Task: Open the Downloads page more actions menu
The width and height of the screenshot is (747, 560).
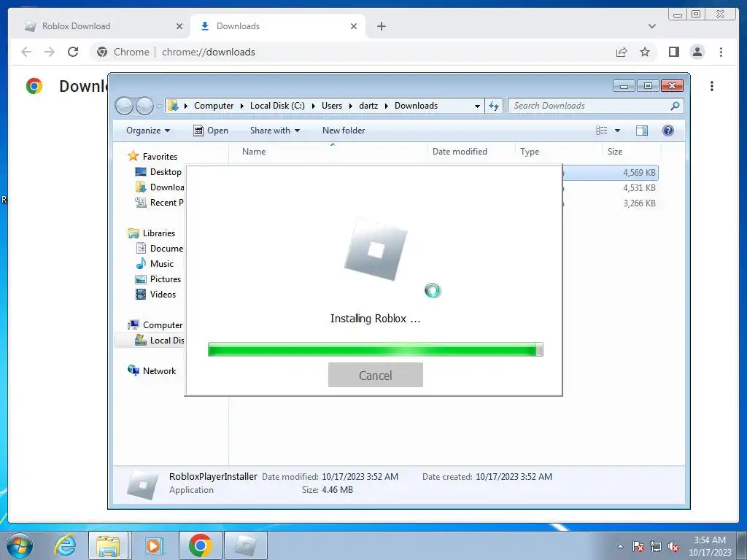Action: pos(712,86)
